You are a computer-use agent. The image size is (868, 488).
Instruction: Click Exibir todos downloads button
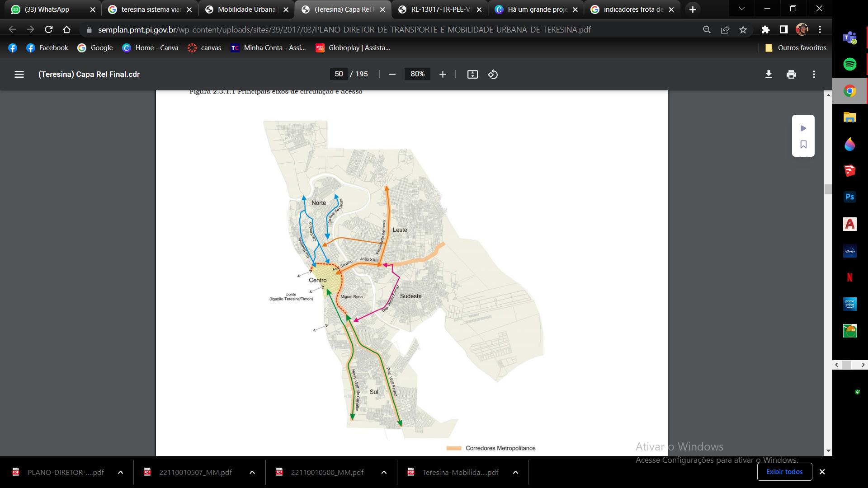click(x=784, y=472)
